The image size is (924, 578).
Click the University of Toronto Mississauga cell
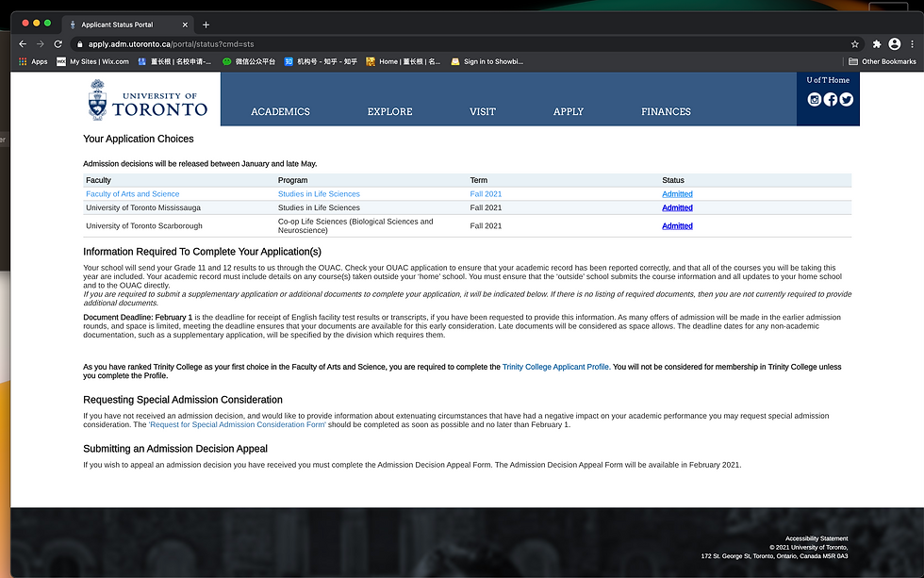pyautogui.click(x=143, y=207)
